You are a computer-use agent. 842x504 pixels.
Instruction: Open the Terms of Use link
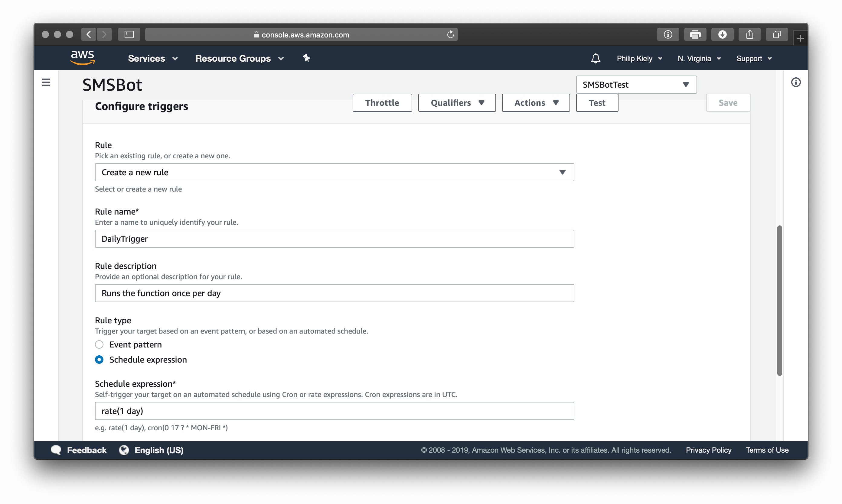(767, 450)
